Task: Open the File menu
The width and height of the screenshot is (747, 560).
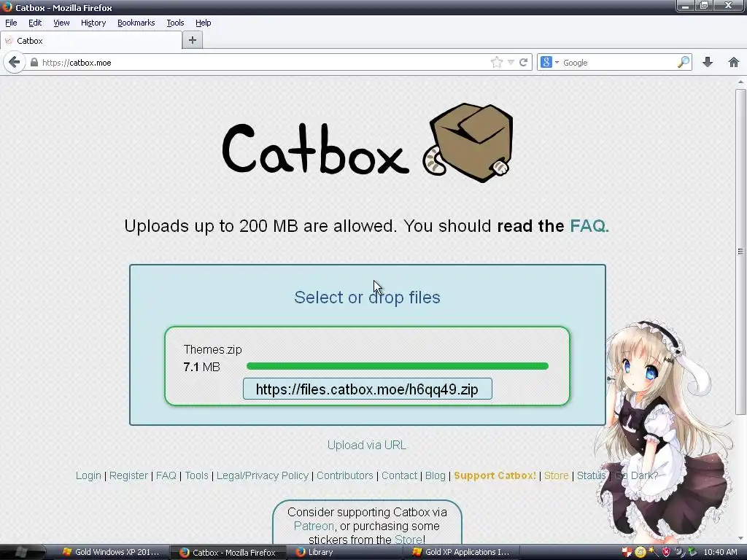Action: (11, 23)
